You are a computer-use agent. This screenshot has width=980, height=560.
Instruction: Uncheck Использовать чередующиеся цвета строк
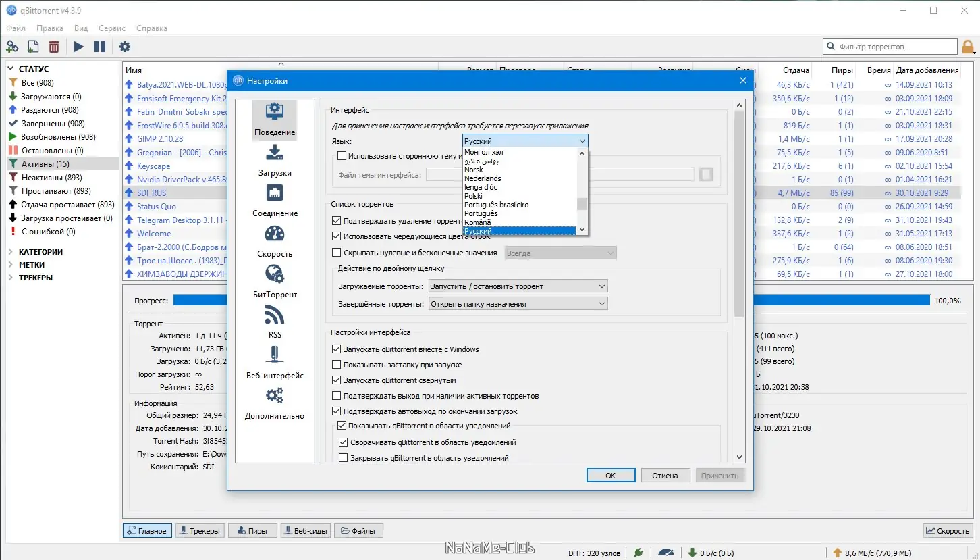coord(337,236)
